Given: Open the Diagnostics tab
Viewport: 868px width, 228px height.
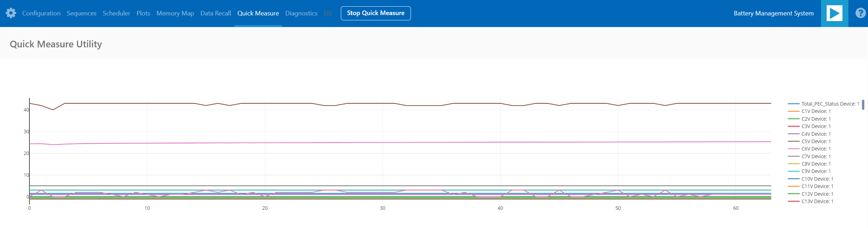Looking at the screenshot, I should point(301,13).
